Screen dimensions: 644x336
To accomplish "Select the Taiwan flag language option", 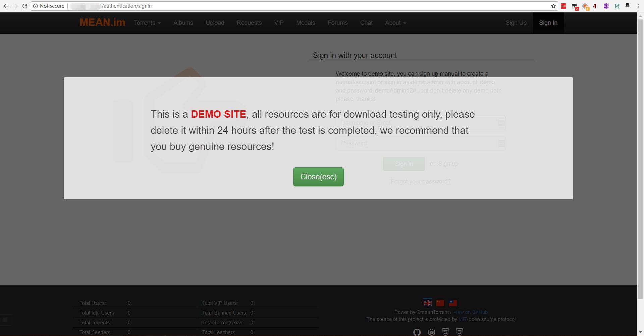I will point(453,303).
